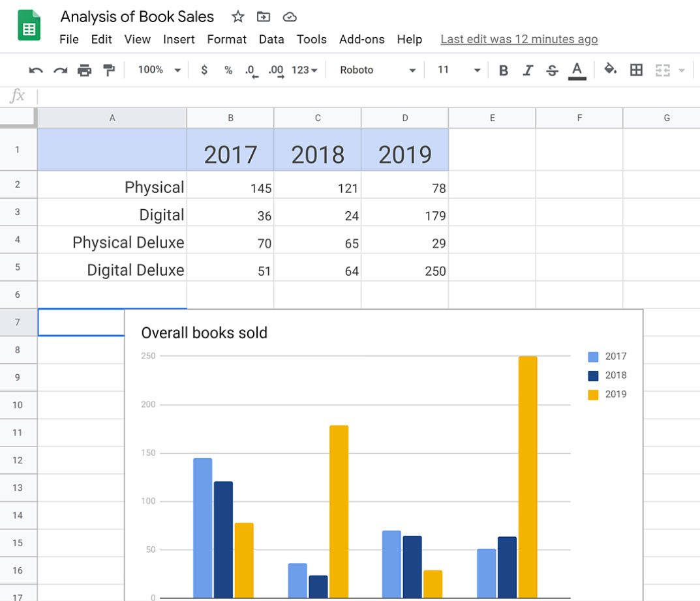Screen dimensions: 700x601
Task: Select the Paint format tool
Action: click(x=108, y=70)
